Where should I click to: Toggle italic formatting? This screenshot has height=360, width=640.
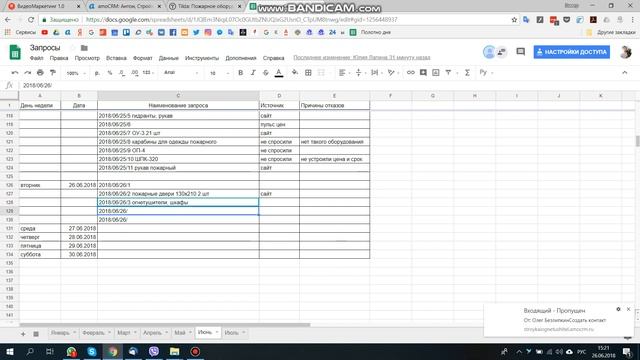253,73
